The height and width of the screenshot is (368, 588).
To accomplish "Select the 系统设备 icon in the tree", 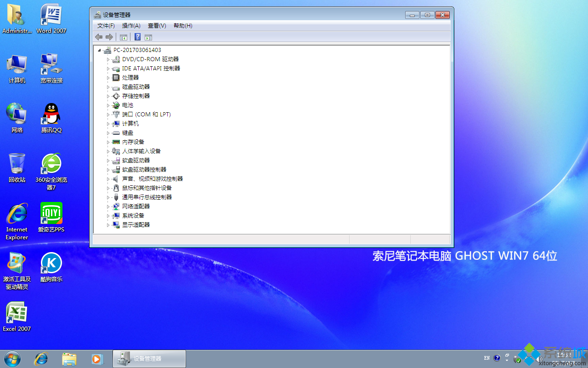I will pos(116,216).
